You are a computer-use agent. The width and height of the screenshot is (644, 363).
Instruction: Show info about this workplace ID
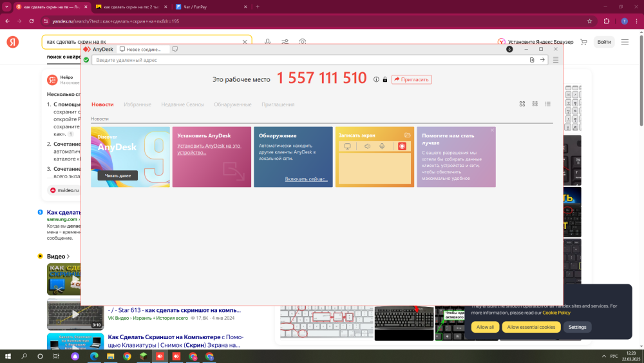point(376,79)
